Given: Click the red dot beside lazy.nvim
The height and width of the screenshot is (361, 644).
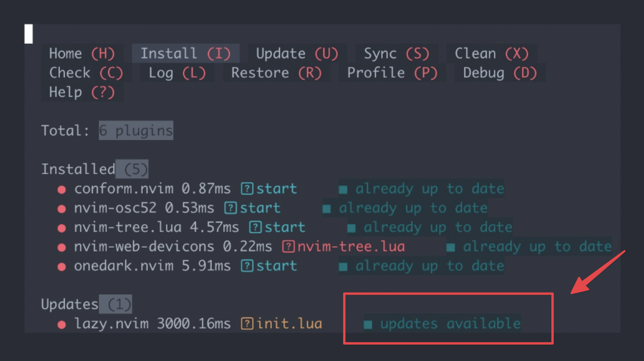Looking at the screenshot, I should [62, 325].
